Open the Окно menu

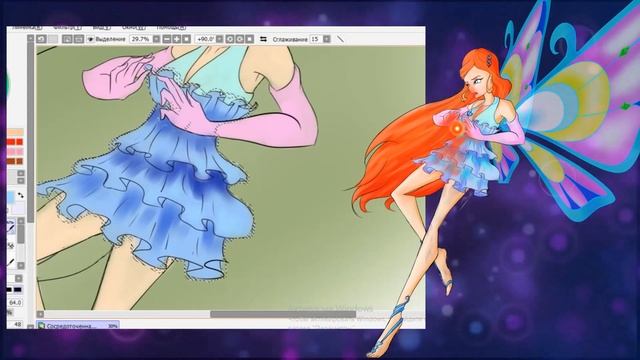pyautogui.click(x=133, y=28)
